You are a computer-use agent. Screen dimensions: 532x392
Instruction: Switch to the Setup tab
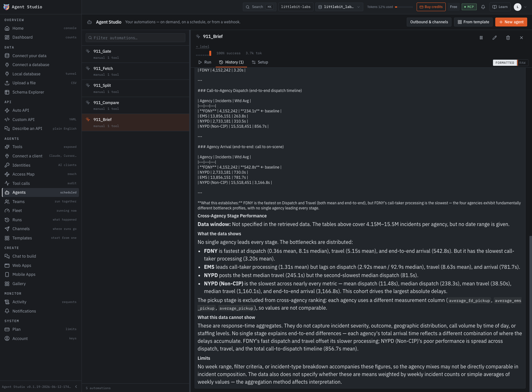pos(260,62)
